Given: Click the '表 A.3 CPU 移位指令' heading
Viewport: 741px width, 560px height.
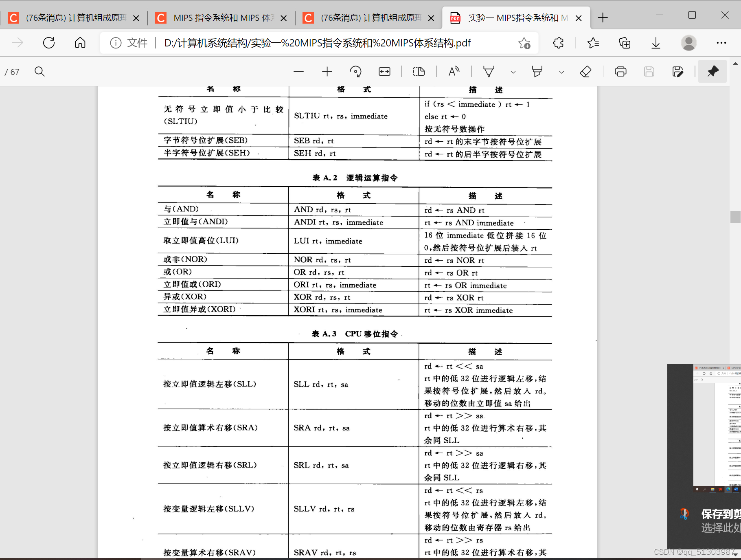Looking at the screenshot, I should (x=355, y=334).
